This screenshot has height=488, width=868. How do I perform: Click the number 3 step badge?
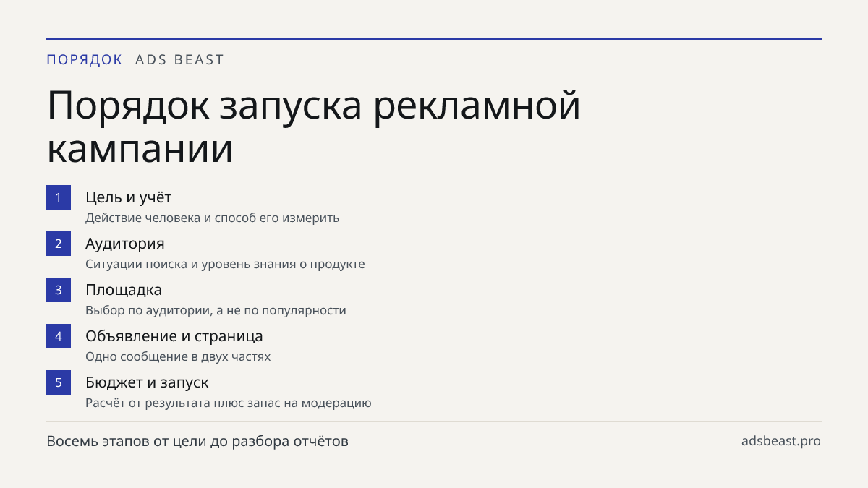click(59, 290)
